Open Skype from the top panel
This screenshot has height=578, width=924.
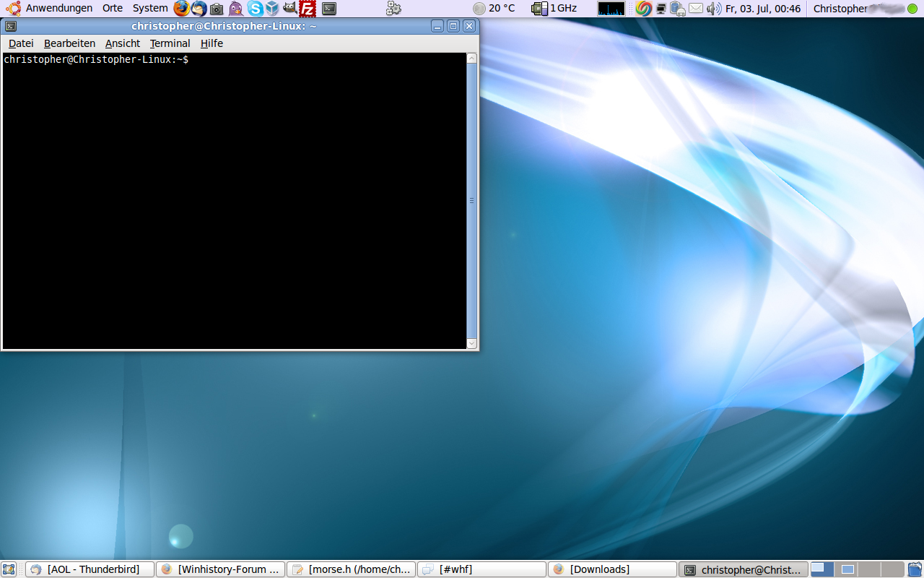(x=255, y=9)
